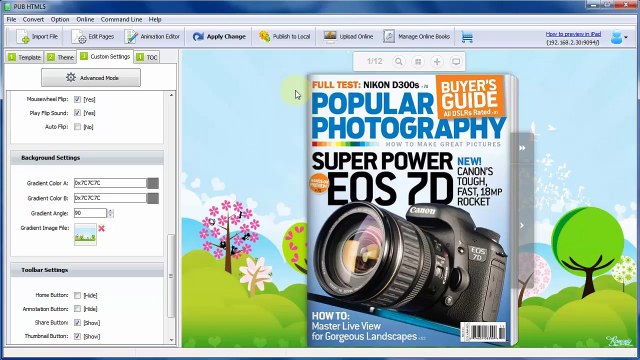
Task: Click the magazine cover page
Action: pos(409,210)
